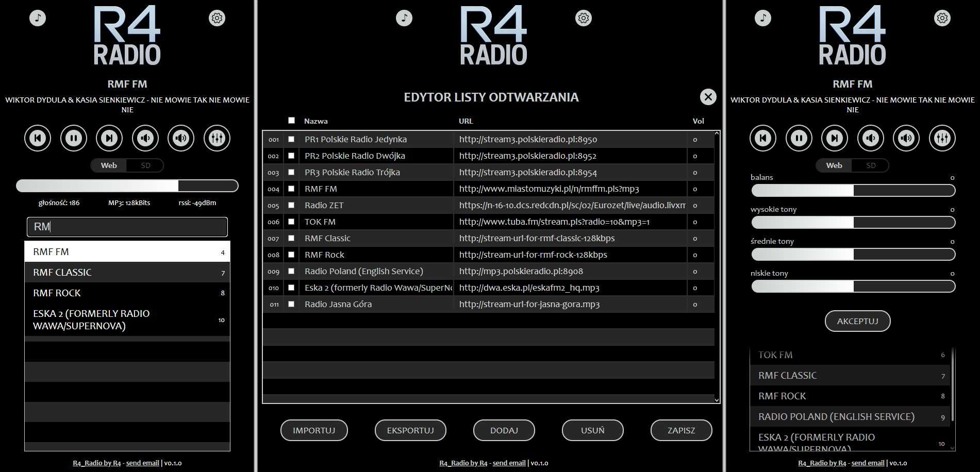Open send email link in left footer
980x472 pixels.
(x=142, y=463)
